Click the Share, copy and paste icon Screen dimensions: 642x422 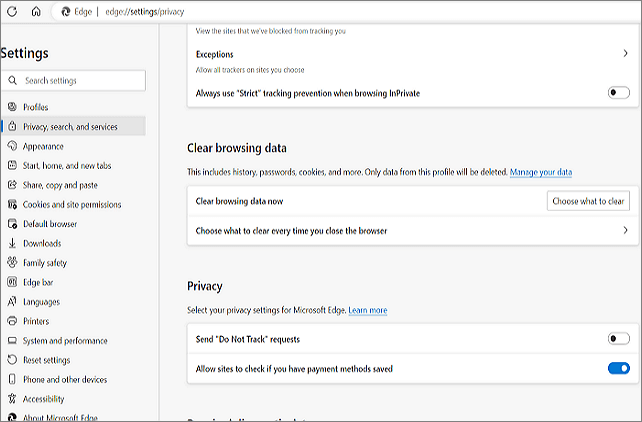[x=12, y=185]
